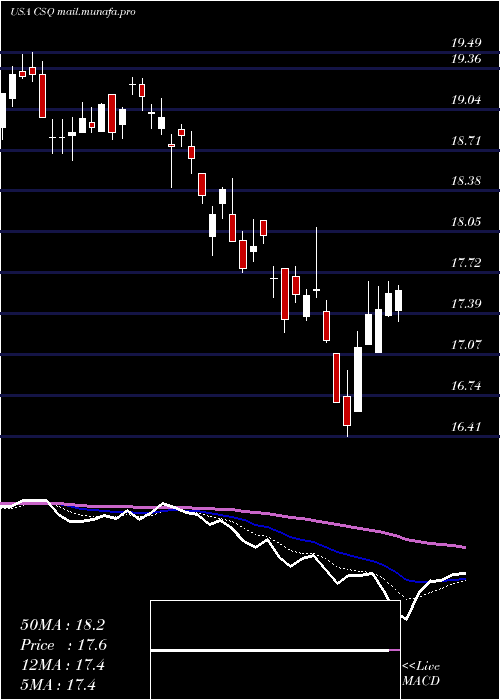Click the 'USA CSQ mail.munafa.pro' chart title
This screenshot has height=700, width=500.
73,12
